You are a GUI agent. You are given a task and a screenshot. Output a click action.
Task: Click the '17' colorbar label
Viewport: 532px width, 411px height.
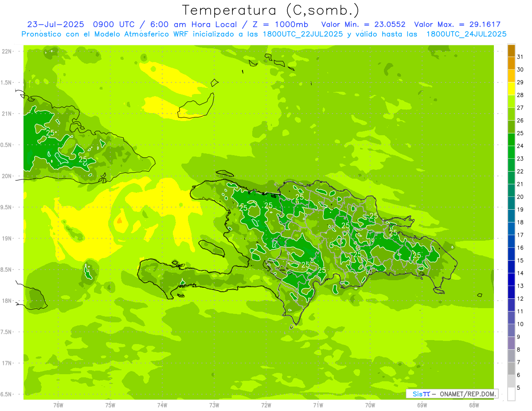[x=520, y=235]
